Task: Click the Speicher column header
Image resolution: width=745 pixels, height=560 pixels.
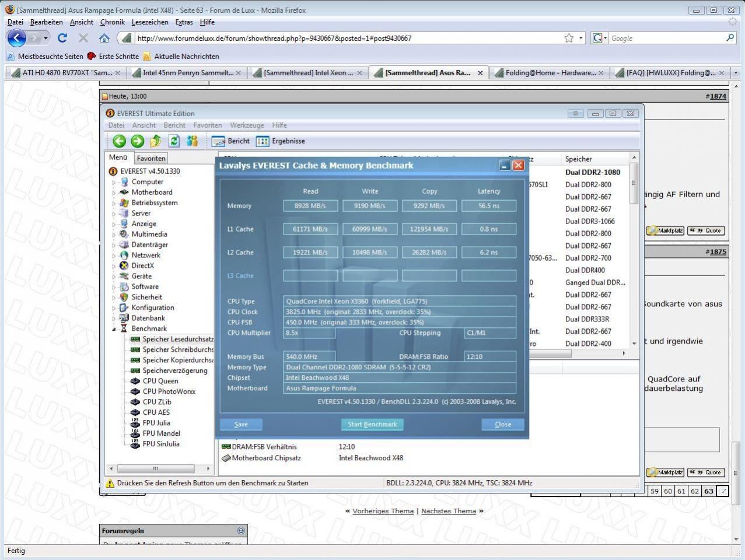Action: point(595,159)
